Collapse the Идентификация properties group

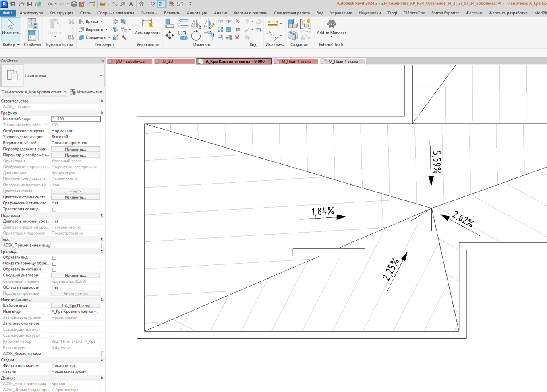[102, 299]
